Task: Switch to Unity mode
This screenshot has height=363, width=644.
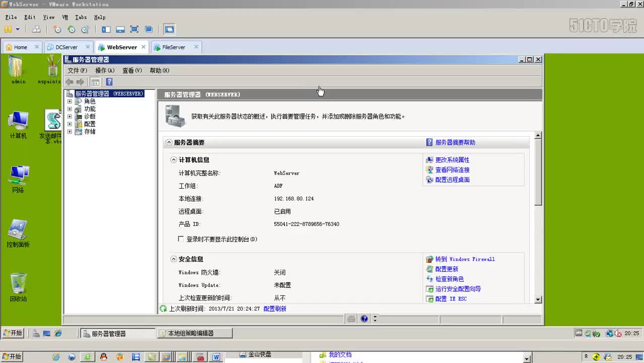Action: (x=148, y=29)
